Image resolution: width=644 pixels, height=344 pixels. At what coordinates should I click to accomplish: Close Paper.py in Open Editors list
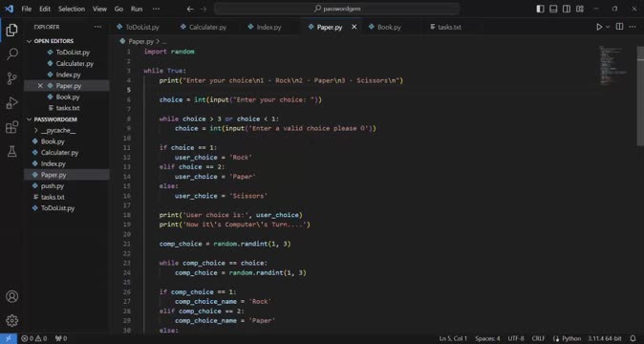(x=40, y=86)
